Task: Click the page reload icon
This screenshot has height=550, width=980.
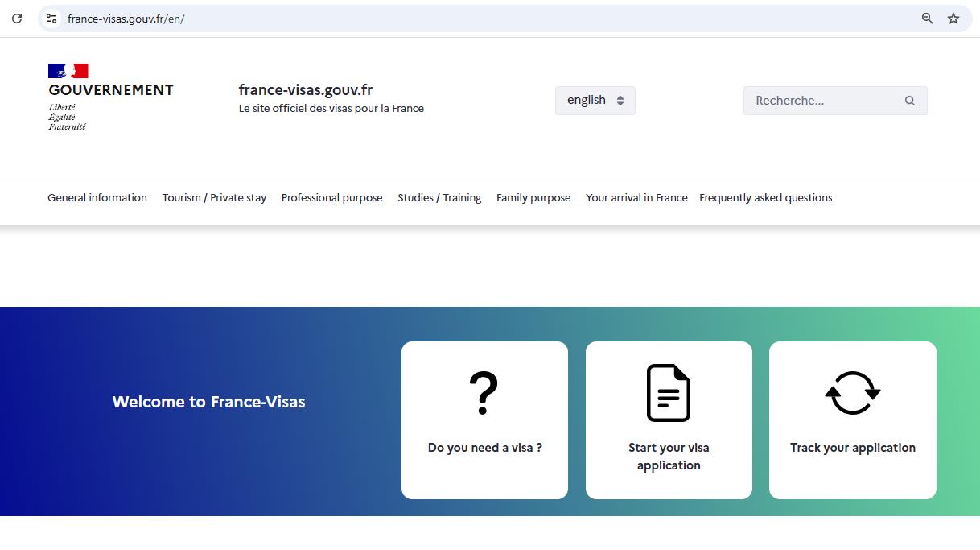Action: tap(17, 18)
